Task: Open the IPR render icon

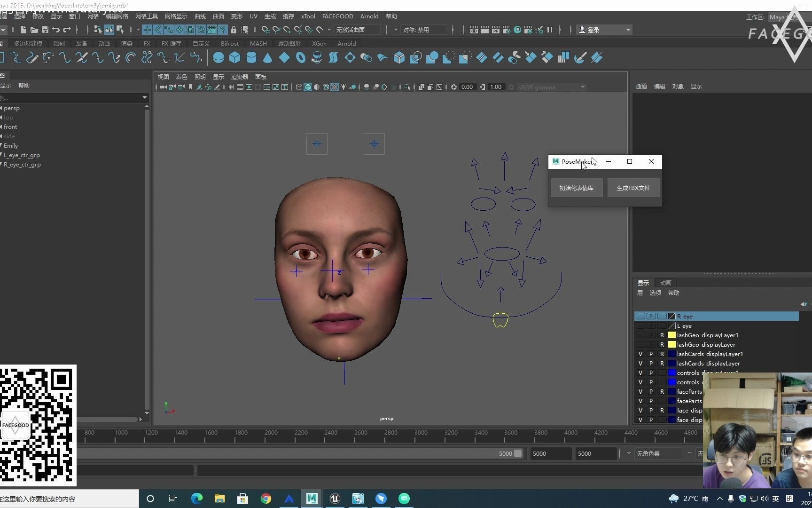Action: [496, 30]
